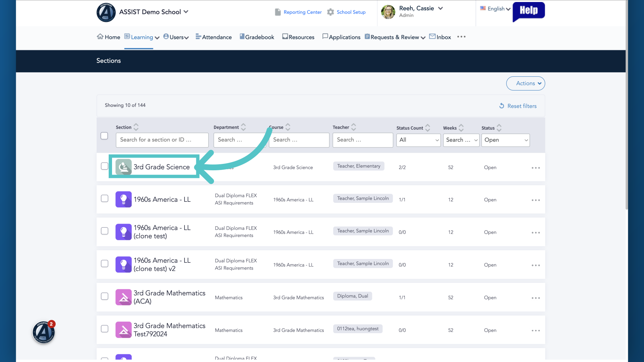This screenshot has height=362, width=644.
Task: Click the Search for a section or ID field
Action: [x=162, y=140]
